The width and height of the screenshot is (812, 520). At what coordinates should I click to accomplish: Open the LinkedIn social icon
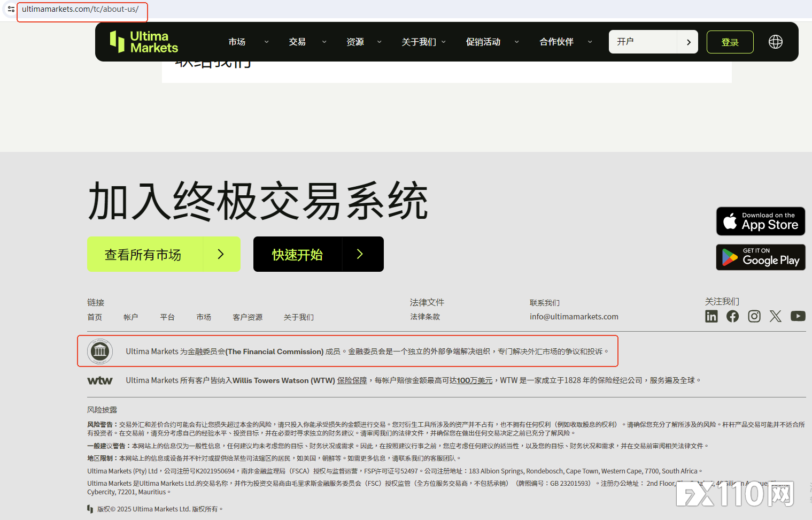coord(712,316)
